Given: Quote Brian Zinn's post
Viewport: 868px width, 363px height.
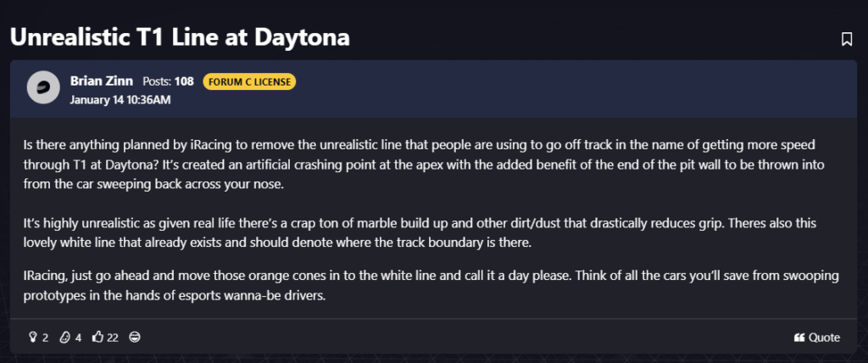Looking at the screenshot, I should point(817,338).
